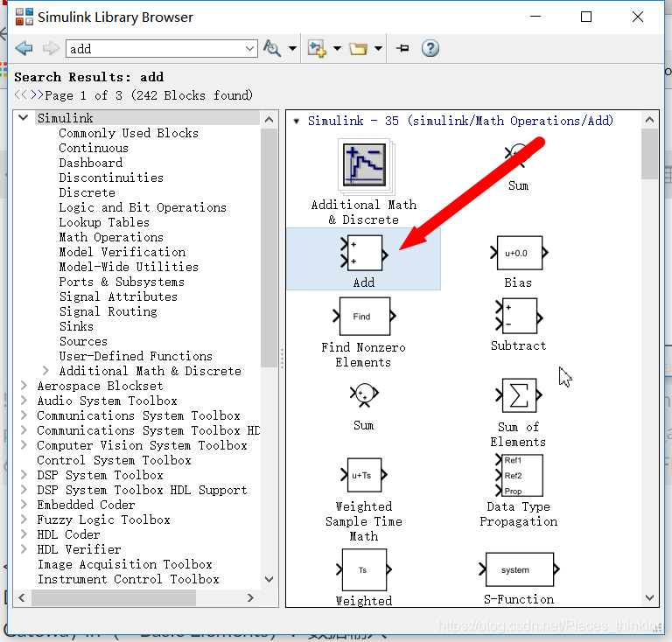Click the results pane scroll down arrow
This screenshot has height=642, width=672.
650,598
